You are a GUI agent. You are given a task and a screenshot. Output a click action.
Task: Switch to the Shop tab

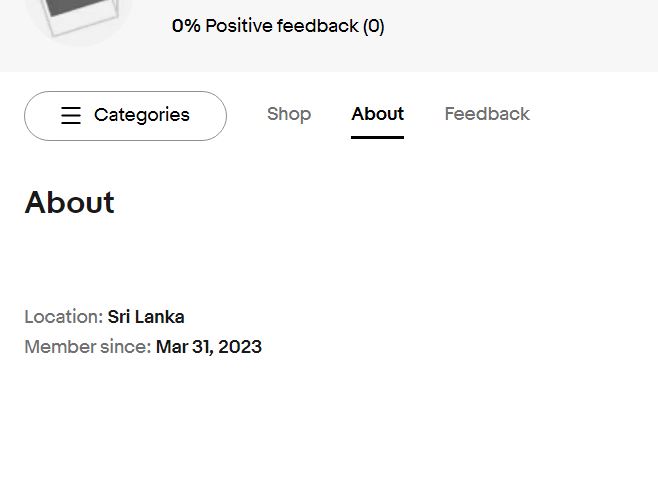pyautogui.click(x=289, y=114)
